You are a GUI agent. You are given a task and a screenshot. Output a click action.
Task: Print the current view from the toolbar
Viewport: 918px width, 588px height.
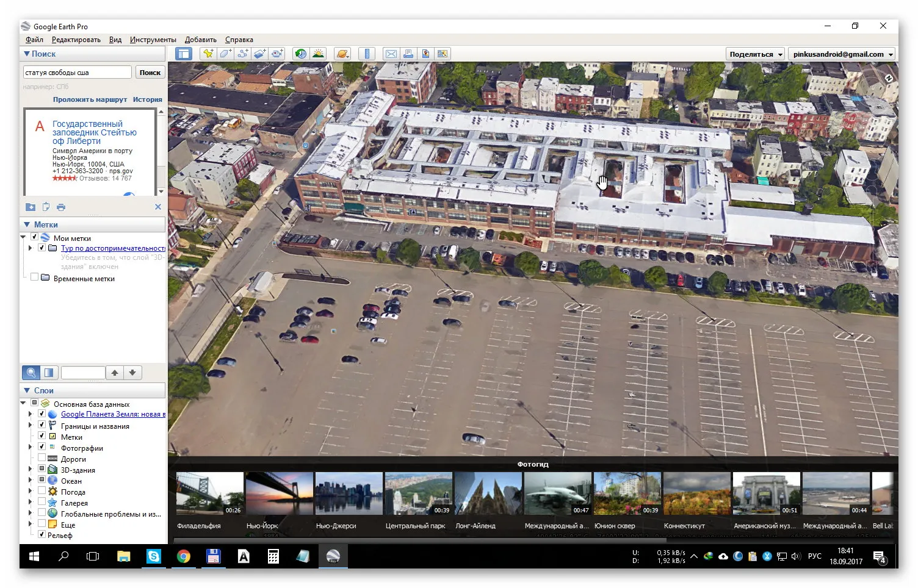408,54
